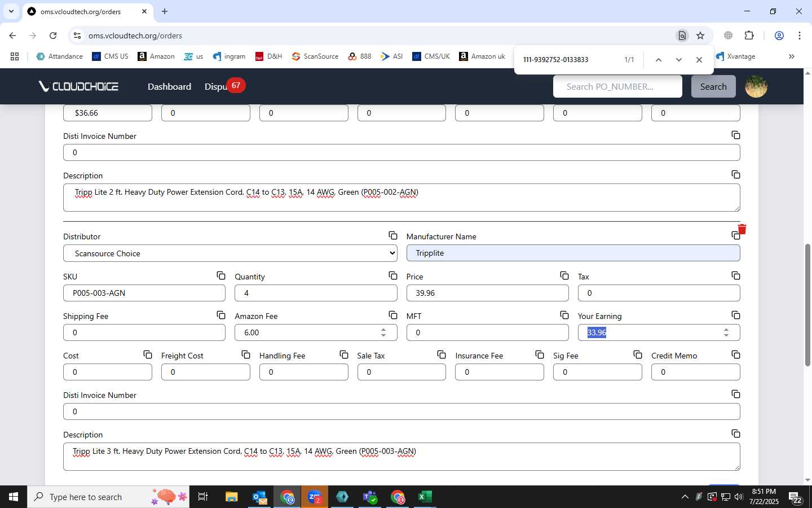Copy the P005-002-AGN Description text
The image size is (812, 508).
click(736, 174)
